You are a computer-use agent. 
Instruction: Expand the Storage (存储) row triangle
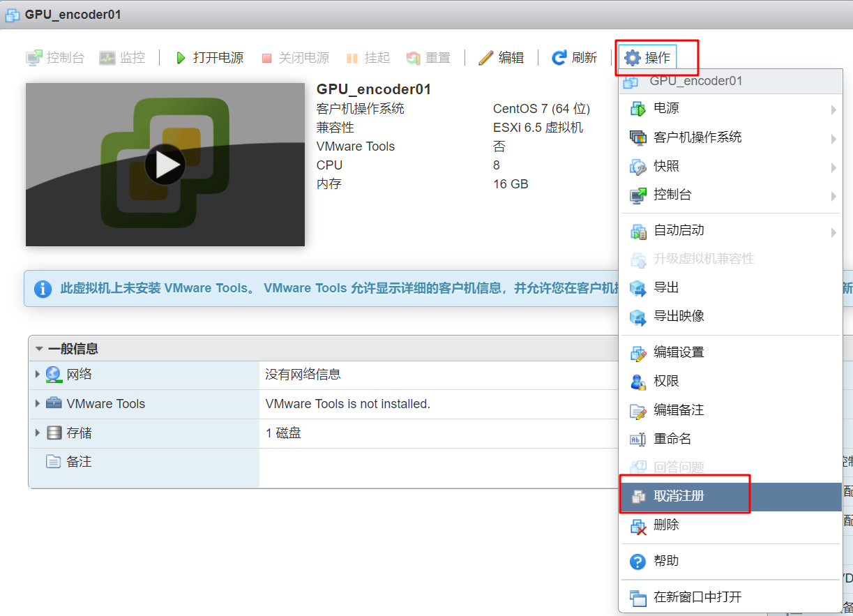tap(38, 433)
